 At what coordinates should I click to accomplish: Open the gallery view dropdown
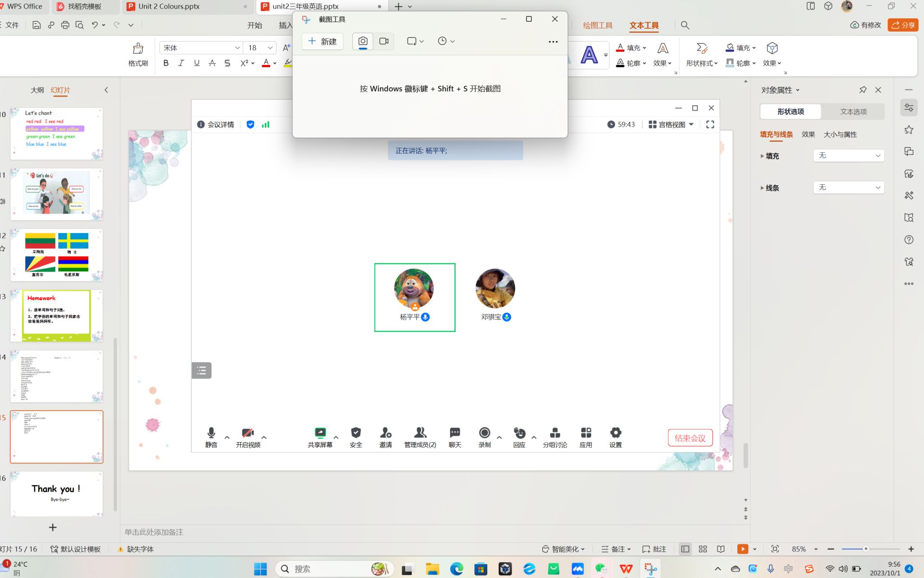point(671,125)
